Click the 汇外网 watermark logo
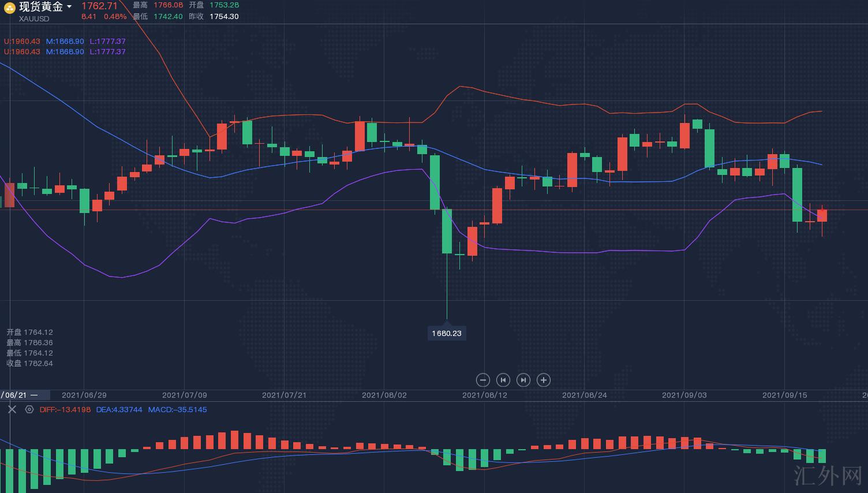Screen dimensions: 868x493 click(x=827, y=476)
